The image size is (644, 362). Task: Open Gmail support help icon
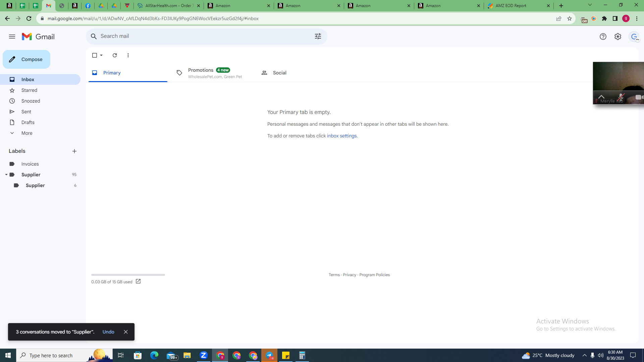coord(603,37)
